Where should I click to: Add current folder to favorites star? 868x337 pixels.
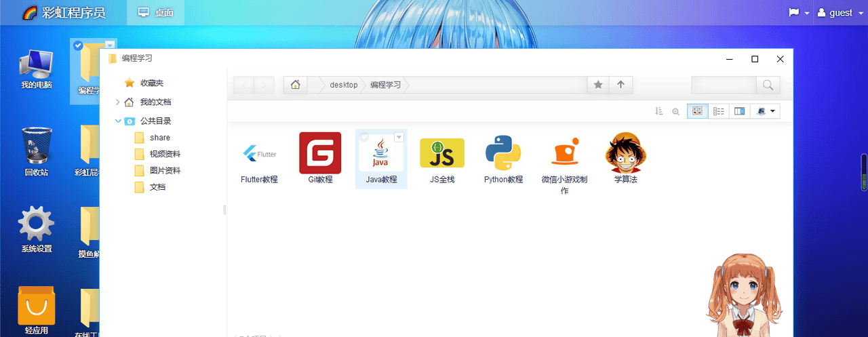point(598,85)
